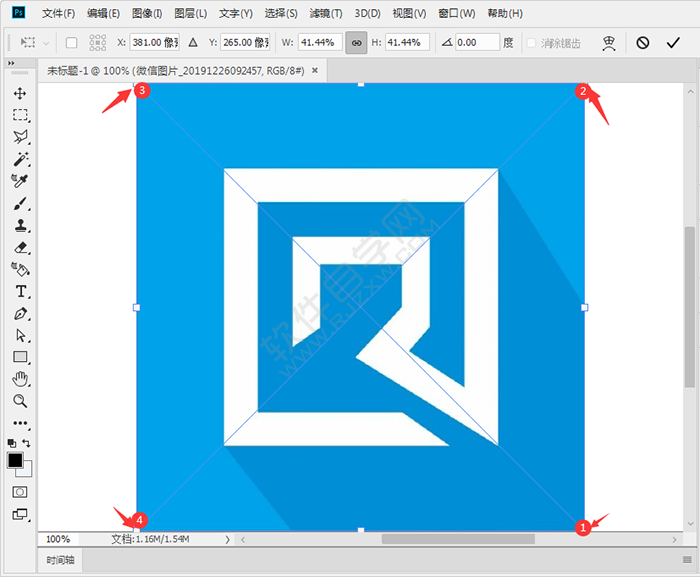Select the Zoom tool
700x577 pixels.
point(20,401)
